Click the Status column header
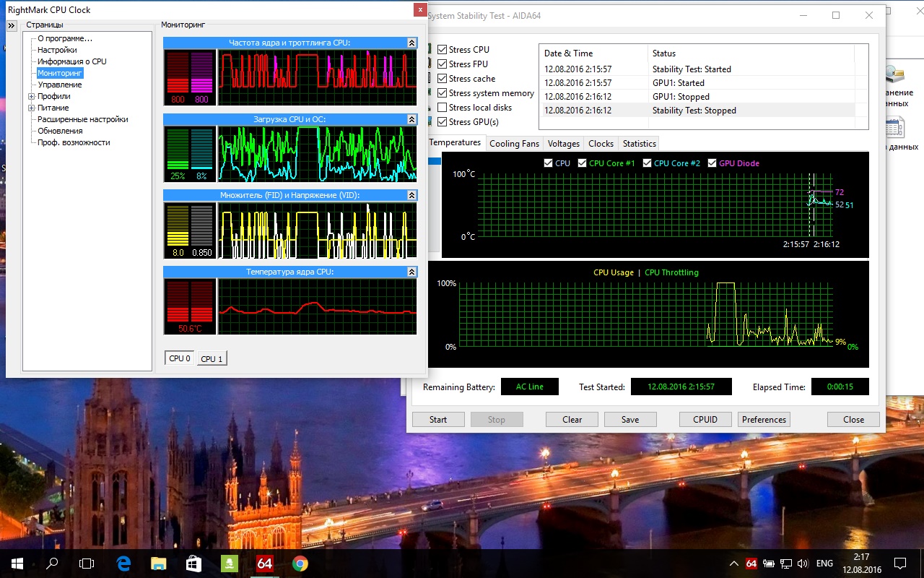Screen dimensions: 924x578 point(751,53)
